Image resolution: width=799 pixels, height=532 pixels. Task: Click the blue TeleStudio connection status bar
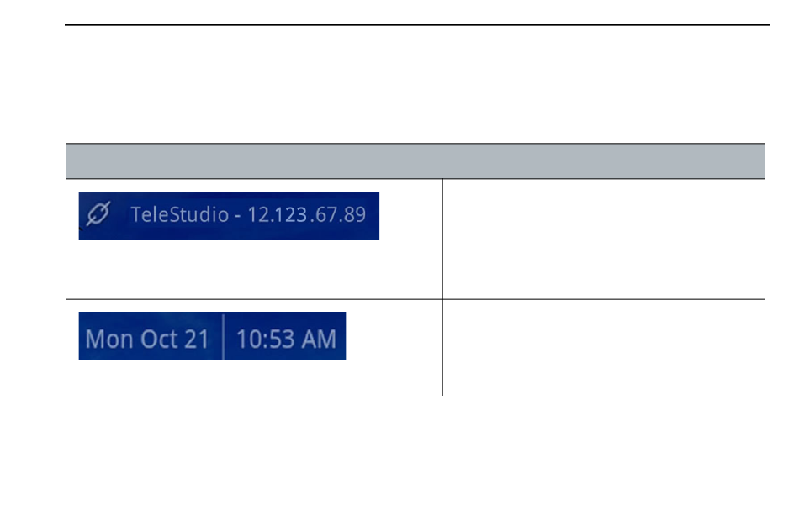[x=229, y=216]
